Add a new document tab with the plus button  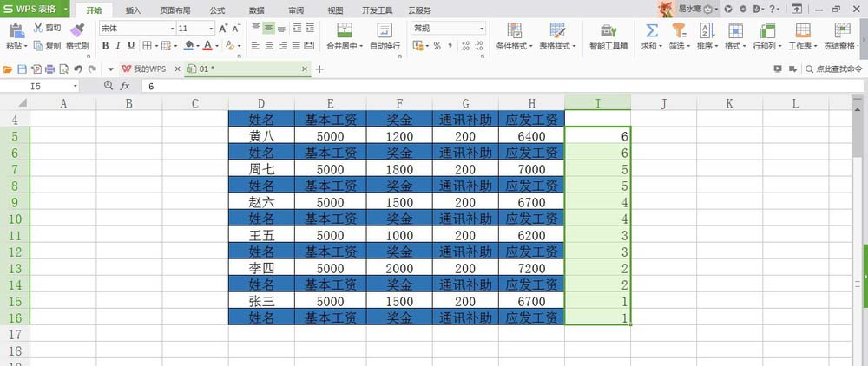(x=319, y=69)
